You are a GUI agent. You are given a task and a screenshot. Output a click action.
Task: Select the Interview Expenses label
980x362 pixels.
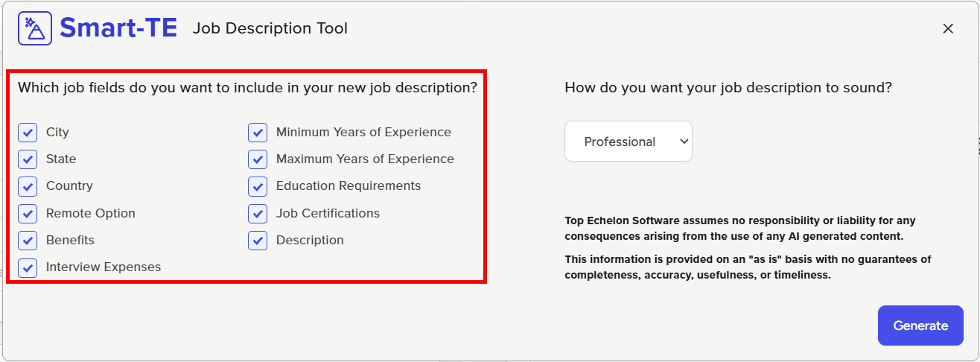tap(104, 267)
